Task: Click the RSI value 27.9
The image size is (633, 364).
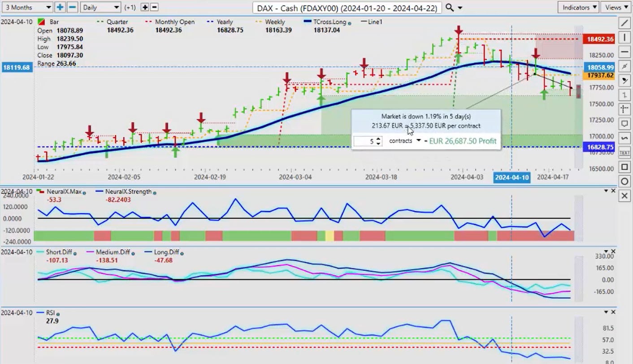Action: 52,321
